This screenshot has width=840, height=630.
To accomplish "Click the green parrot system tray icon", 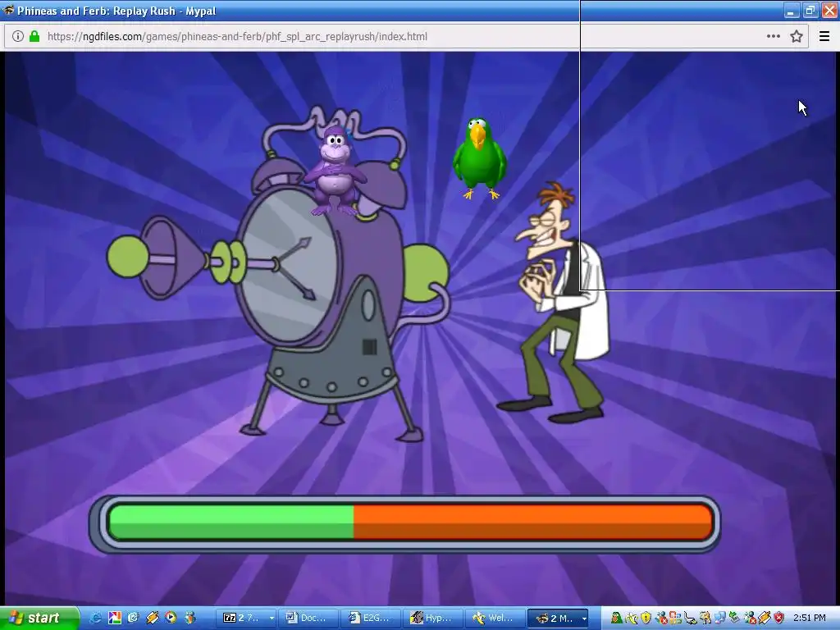I will [617, 619].
